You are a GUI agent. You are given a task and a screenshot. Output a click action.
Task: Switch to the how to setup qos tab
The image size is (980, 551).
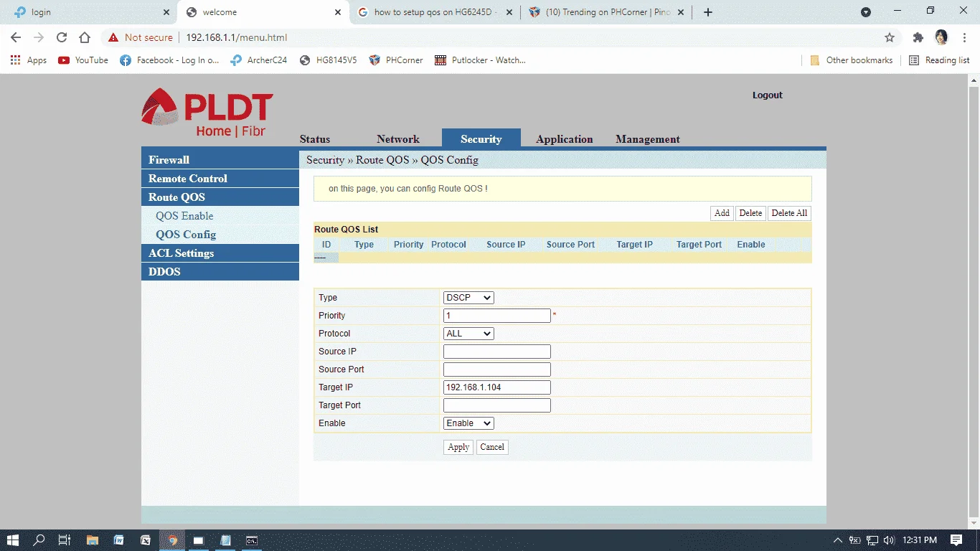coord(435,12)
